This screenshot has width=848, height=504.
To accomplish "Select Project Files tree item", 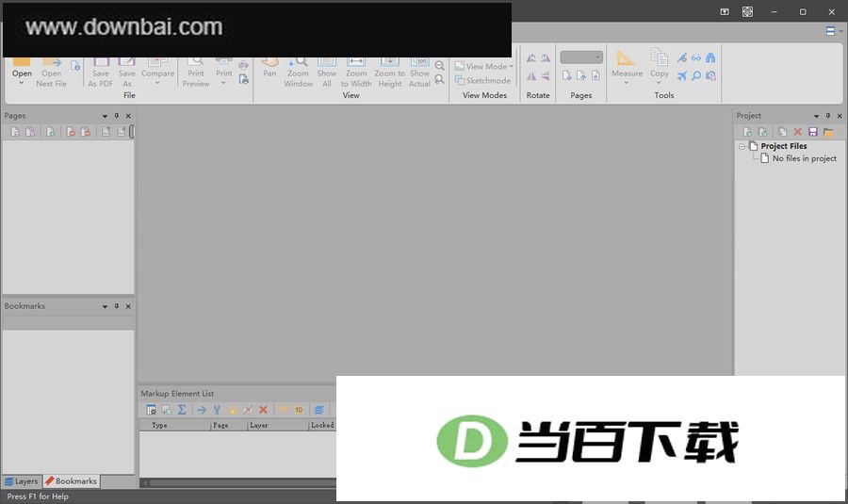I will point(784,146).
